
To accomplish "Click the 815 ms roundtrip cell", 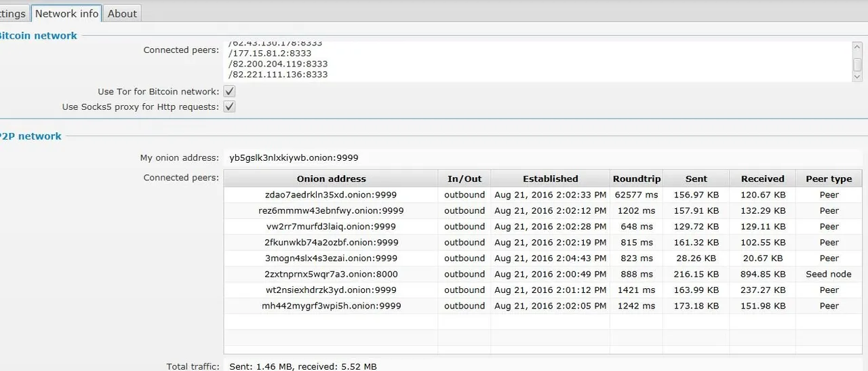I will tap(636, 242).
